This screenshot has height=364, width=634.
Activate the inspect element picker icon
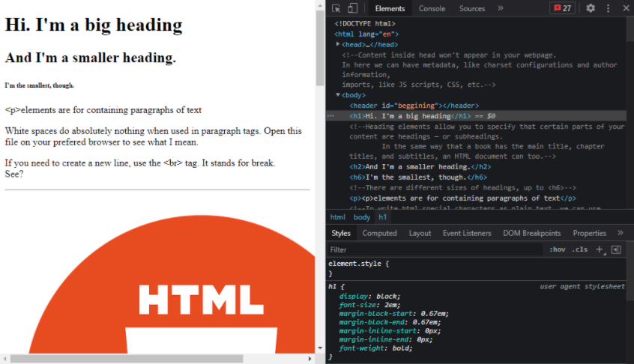pyautogui.click(x=336, y=8)
